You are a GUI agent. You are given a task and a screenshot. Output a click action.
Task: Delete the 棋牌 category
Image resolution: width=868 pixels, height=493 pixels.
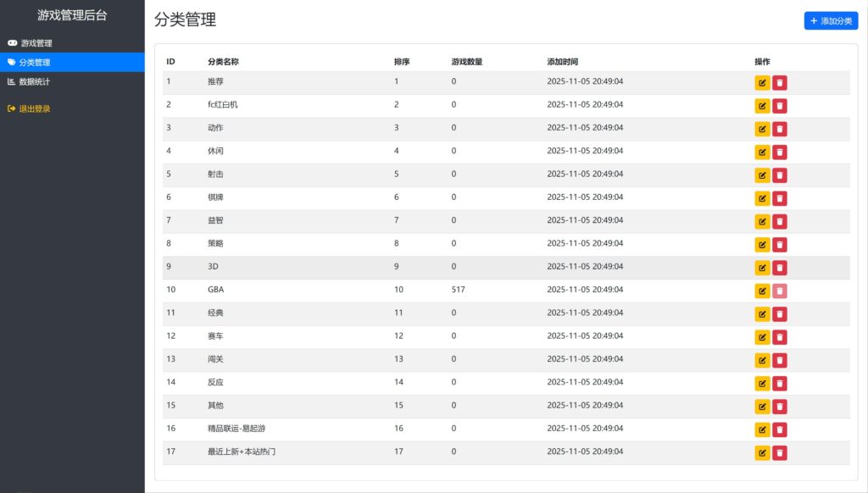779,197
